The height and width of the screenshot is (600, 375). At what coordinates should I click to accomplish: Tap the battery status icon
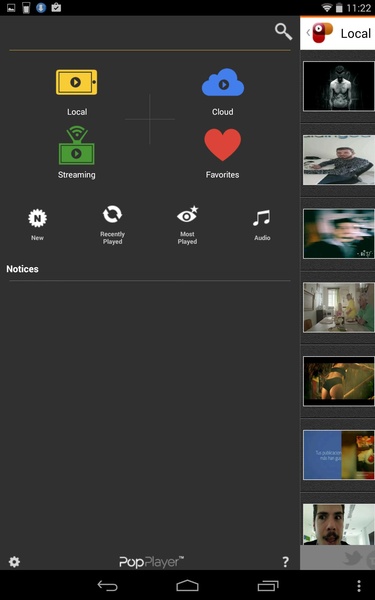339,7
